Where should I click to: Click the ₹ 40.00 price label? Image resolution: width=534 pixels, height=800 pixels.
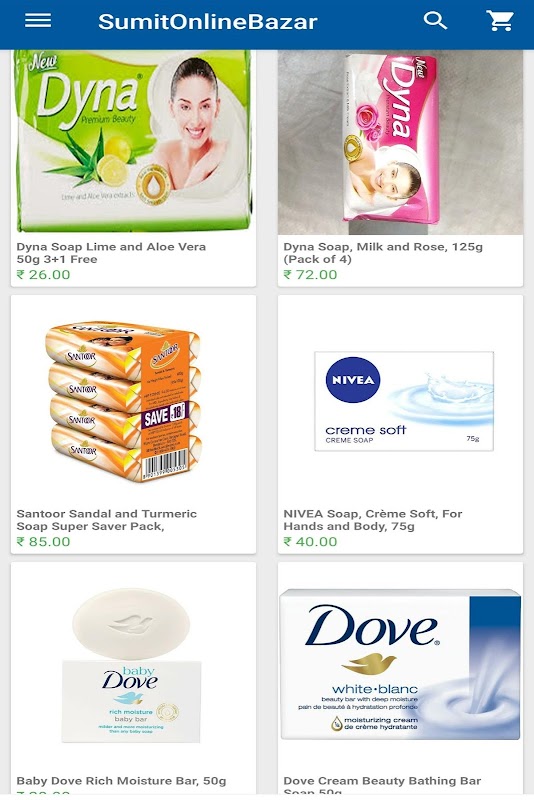pos(310,541)
